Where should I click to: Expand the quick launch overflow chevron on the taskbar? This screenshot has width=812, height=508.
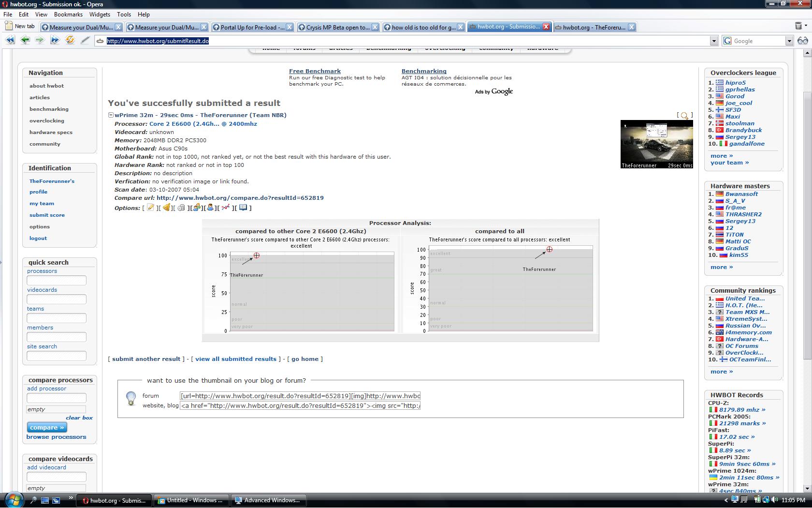pyautogui.click(x=71, y=497)
